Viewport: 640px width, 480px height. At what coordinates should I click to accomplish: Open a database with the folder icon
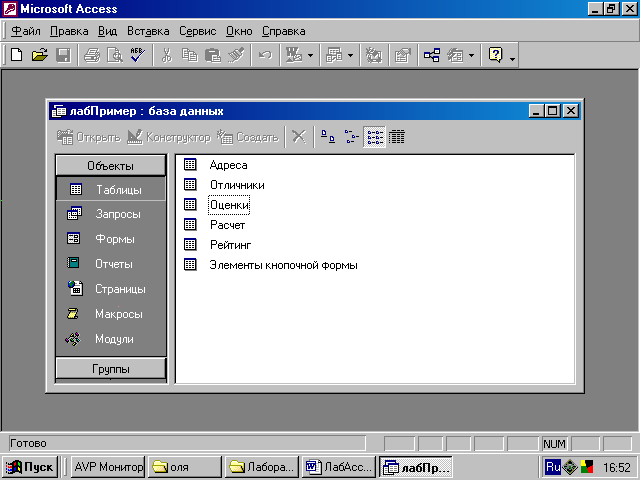(x=40, y=55)
